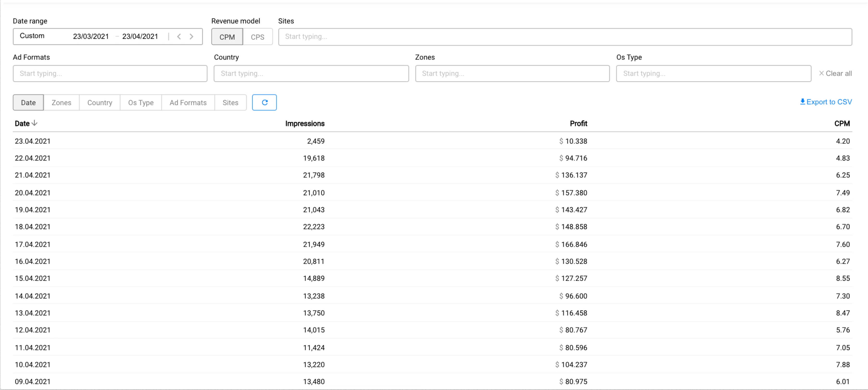This screenshot has width=868, height=390.
Task: Select the 14.04.2021 date cell
Action: (33, 296)
